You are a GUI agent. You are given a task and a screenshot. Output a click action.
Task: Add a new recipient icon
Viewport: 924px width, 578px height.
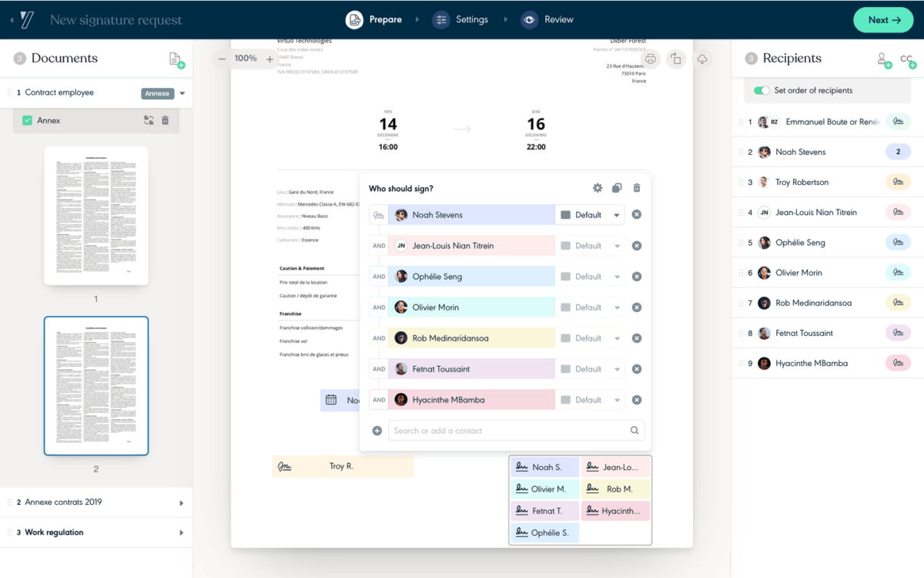(x=884, y=59)
